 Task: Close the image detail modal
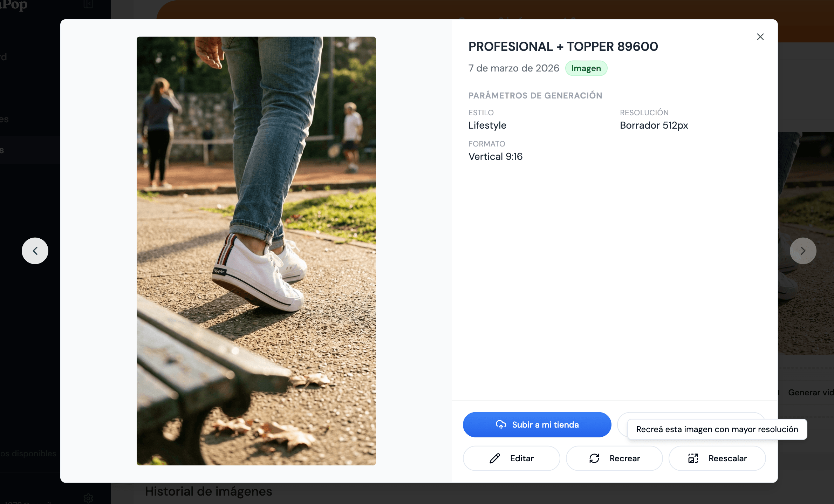coord(760,37)
